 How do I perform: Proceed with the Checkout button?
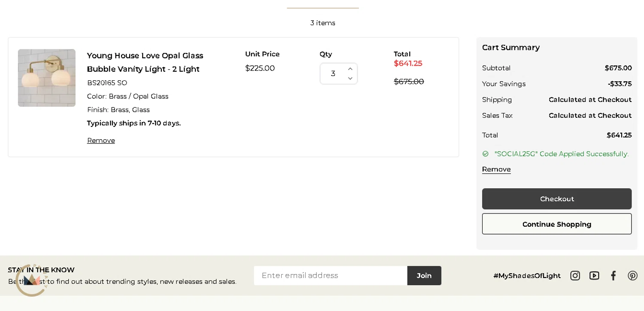[556, 199]
